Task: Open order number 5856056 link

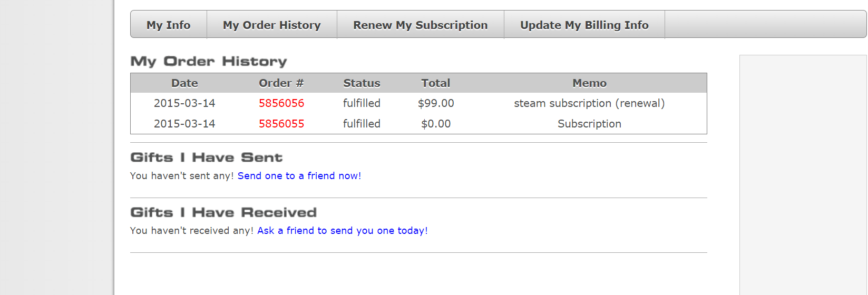Action: (281, 103)
